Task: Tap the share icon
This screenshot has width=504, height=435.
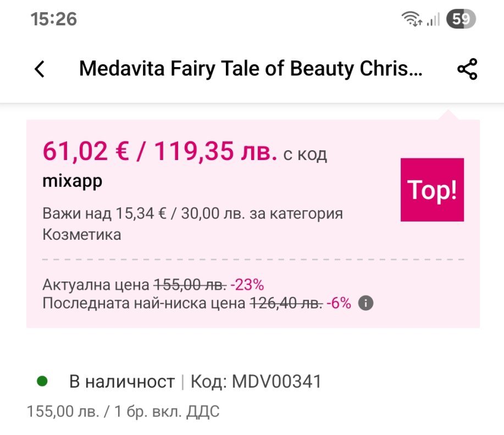Action: tap(467, 69)
